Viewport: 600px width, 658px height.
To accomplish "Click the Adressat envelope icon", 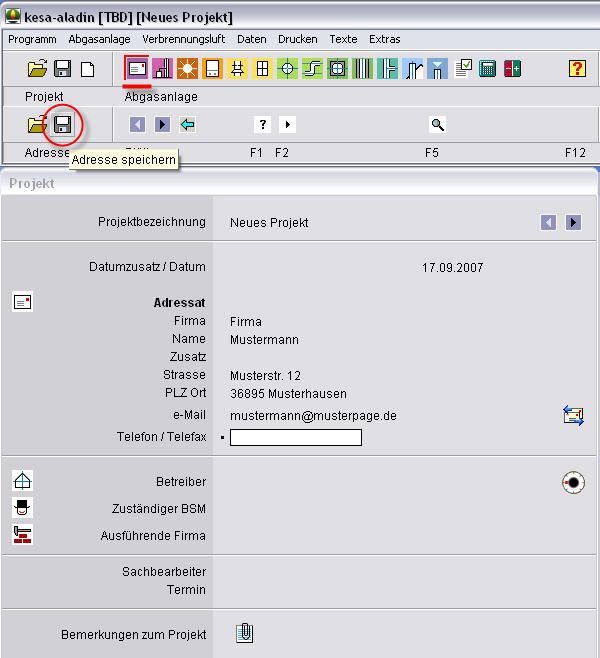I will point(23,301).
